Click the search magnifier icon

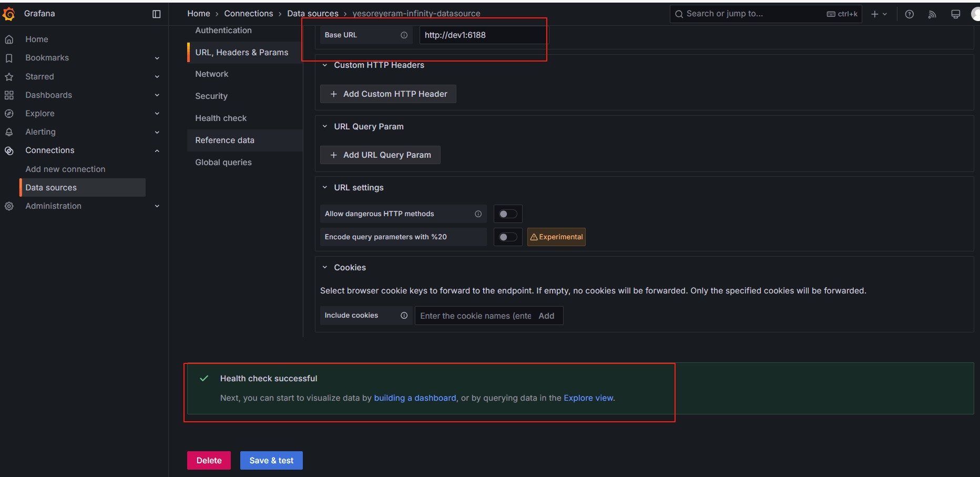pos(679,14)
